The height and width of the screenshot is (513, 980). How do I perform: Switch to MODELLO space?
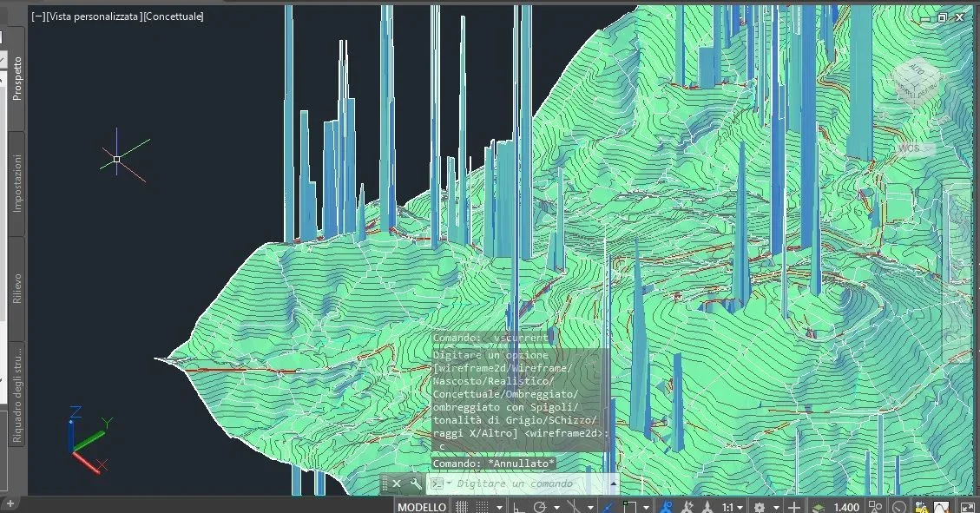coord(422,507)
